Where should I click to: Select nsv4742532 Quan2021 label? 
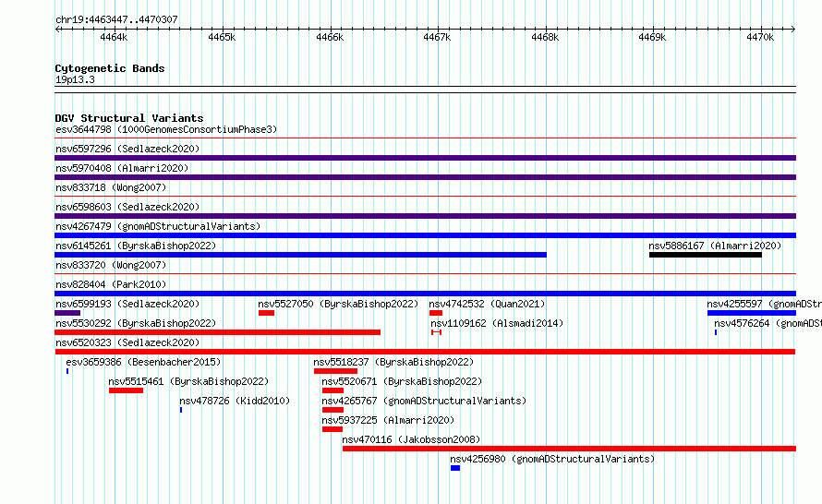click(x=487, y=304)
